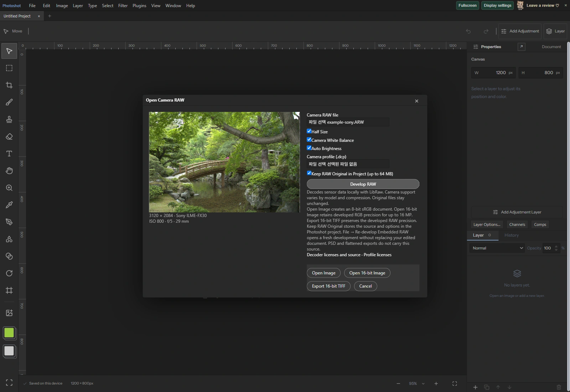
Task: Click the green foreground color swatch
Action: 9,333
